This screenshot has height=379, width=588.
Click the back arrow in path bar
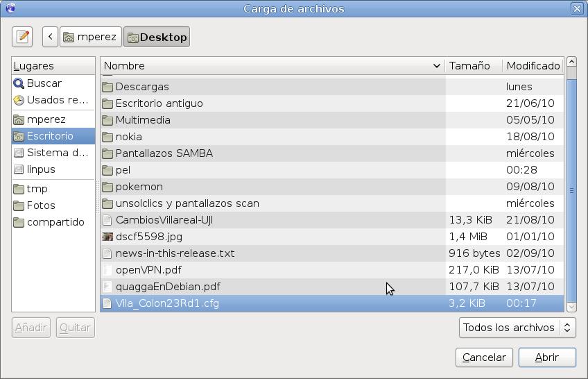click(x=50, y=37)
